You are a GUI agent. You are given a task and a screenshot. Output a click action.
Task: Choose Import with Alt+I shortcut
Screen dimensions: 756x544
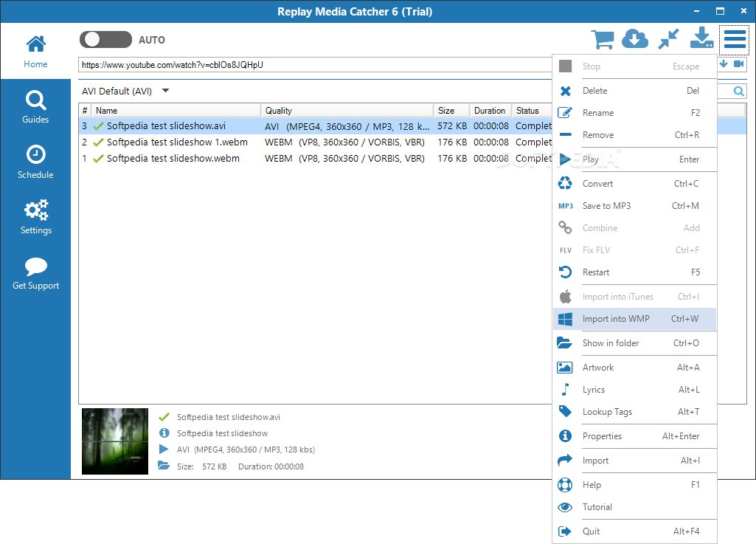point(634,461)
